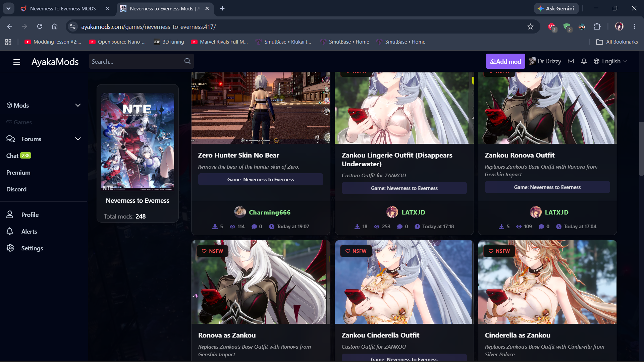This screenshot has width=644, height=362.
Task: Open Ronova as Zankou mod title
Action: (227, 335)
